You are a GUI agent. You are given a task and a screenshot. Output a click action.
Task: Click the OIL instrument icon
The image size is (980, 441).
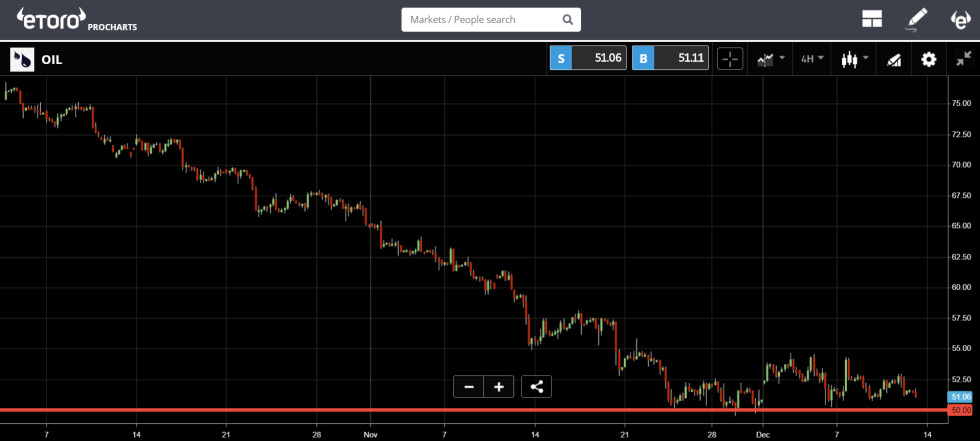pos(21,59)
